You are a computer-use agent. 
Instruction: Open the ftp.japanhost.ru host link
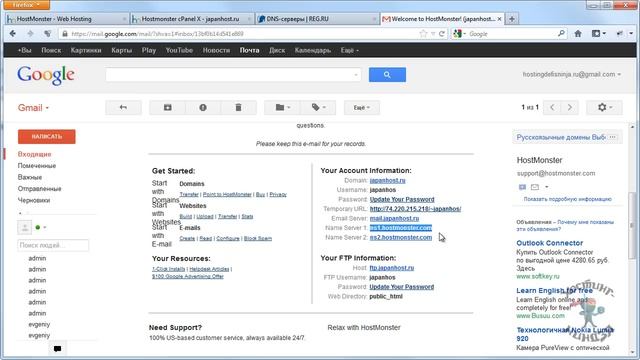[391, 268]
